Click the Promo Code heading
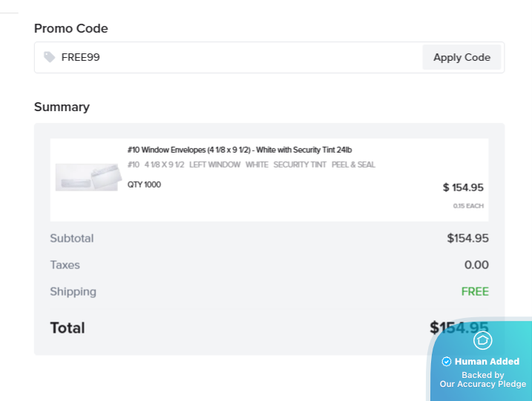 [x=71, y=29]
